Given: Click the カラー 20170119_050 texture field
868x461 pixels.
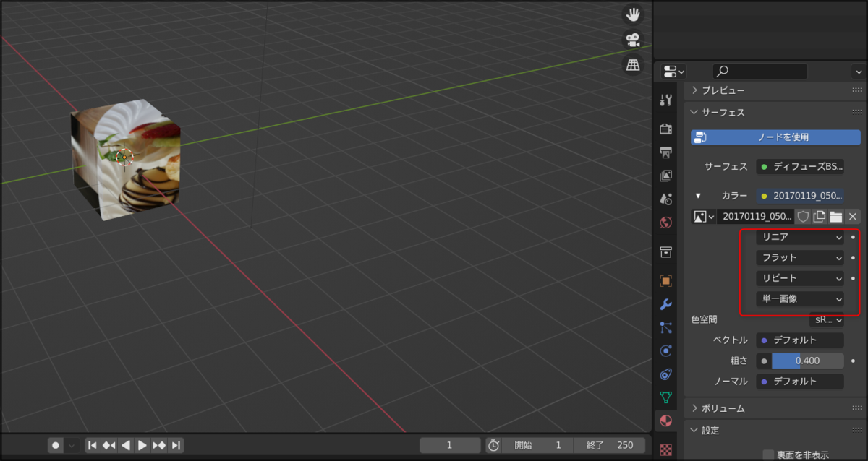Looking at the screenshot, I should pyautogui.click(x=801, y=195).
